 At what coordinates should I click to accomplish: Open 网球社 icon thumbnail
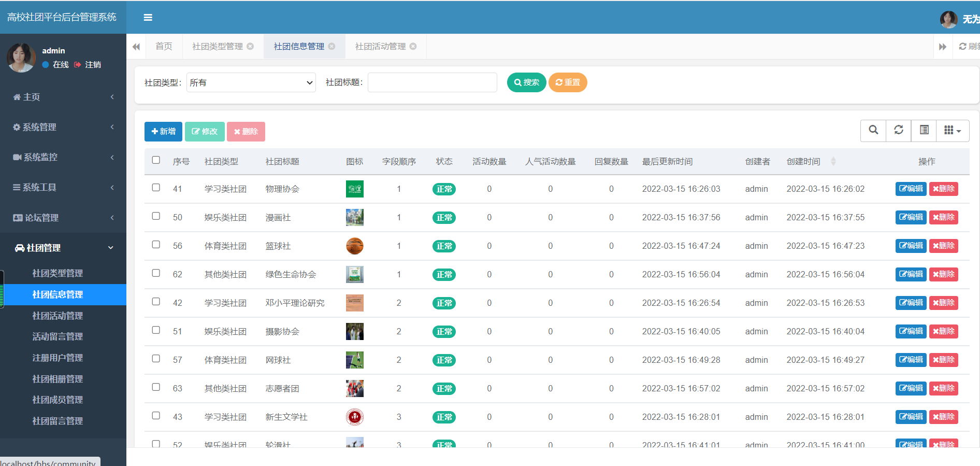(355, 360)
